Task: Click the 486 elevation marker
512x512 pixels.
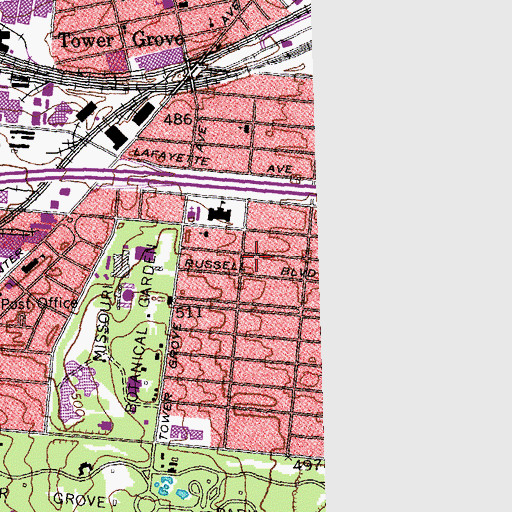Action: pyautogui.click(x=178, y=119)
